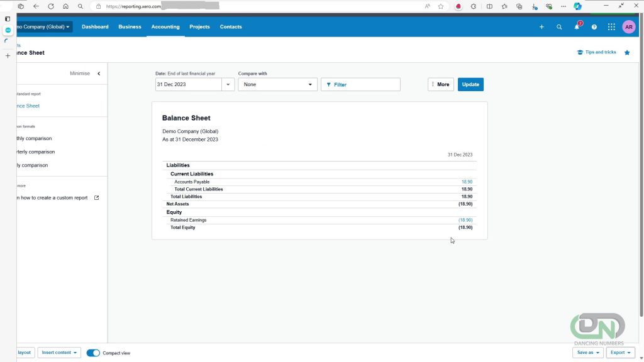Open the Compare with None dropdown

coord(277,85)
